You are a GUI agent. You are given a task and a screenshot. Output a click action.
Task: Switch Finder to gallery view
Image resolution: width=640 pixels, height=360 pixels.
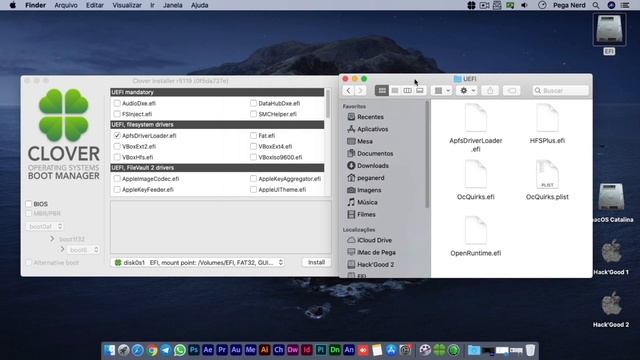click(420, 91)
